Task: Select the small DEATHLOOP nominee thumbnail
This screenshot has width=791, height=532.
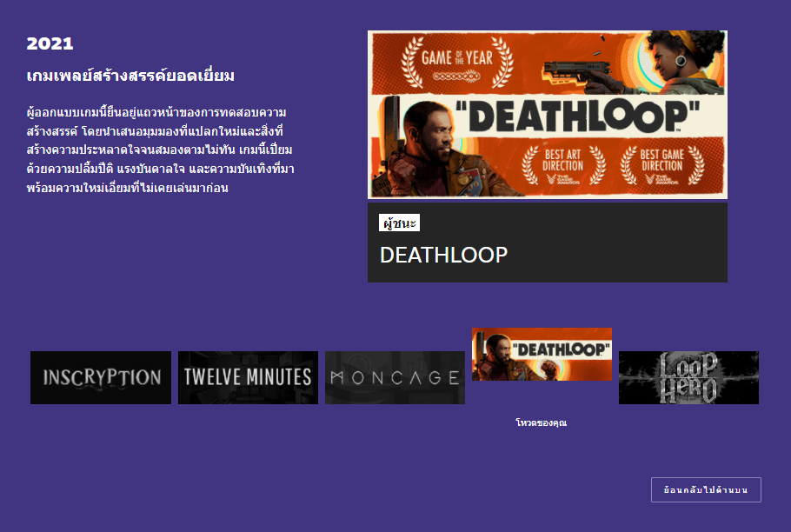Action: (x=542, y=354)
